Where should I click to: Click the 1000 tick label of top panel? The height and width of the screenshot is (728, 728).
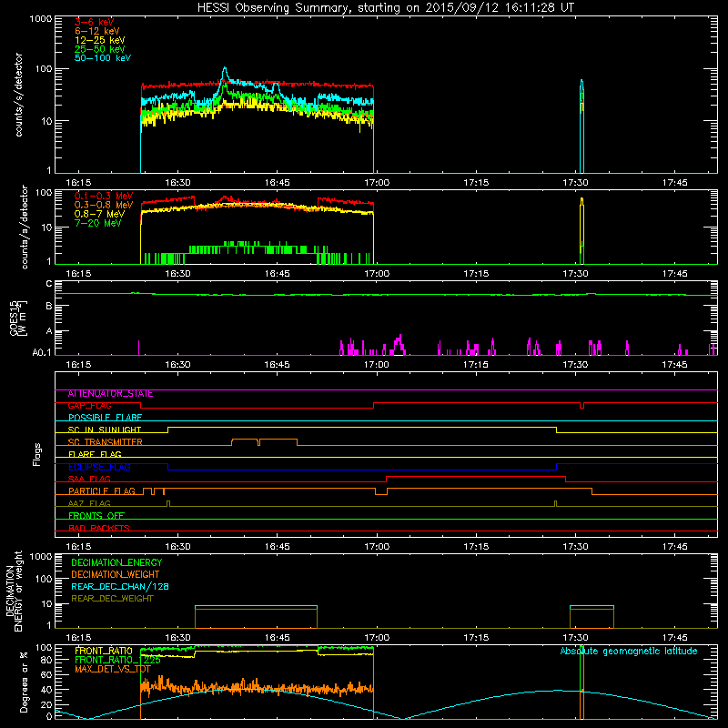[40, 19]
